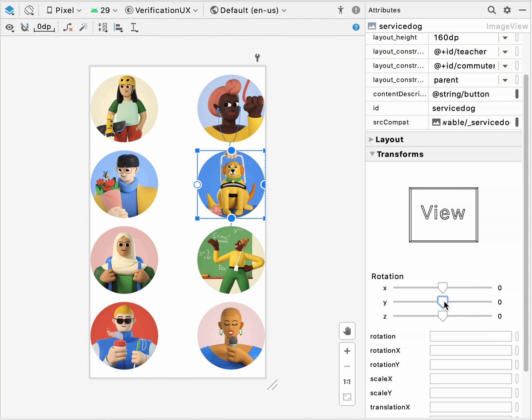Open the Attributes settings gear

pyautogui.click(x=507, y=10)
